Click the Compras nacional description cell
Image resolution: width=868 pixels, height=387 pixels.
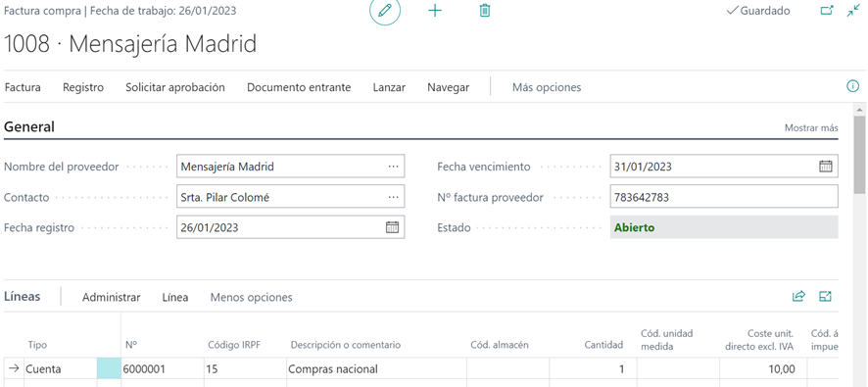[376, 368]
